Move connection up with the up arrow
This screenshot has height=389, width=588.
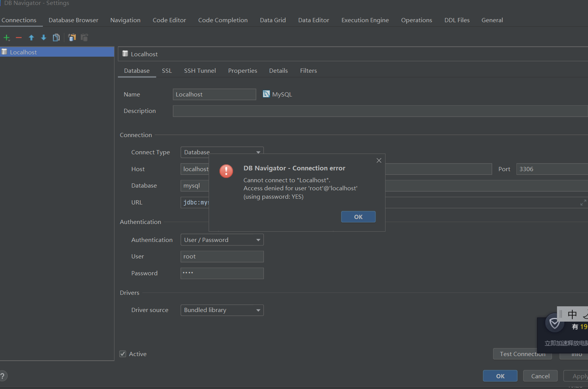click(31, 38)
